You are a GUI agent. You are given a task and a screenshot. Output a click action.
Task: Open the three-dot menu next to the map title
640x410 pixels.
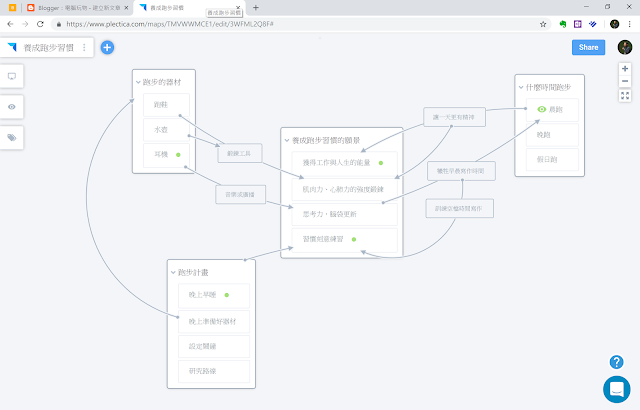pyautogui.click(x=84, y=47)
